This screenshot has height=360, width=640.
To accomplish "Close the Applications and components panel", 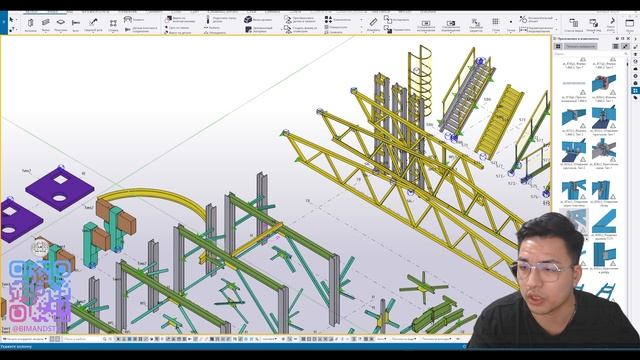I will click(628, 38).
